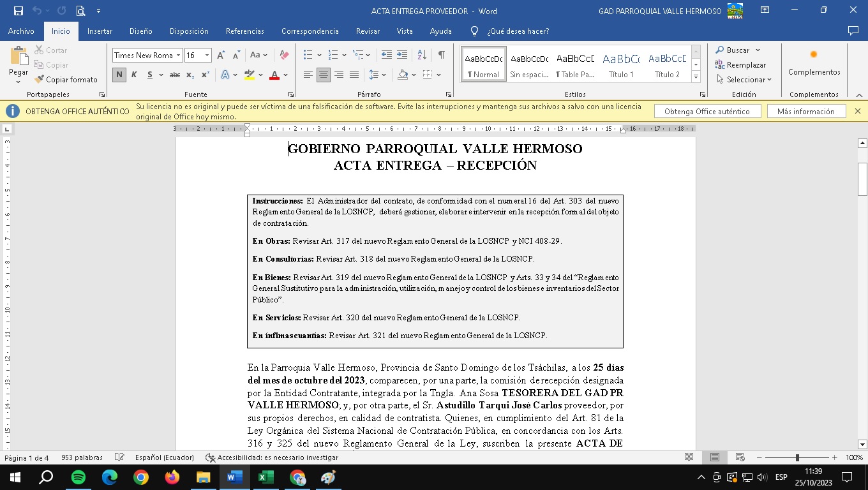Open the font name dropdown
The width and height of the screenshot is (868, 490).
[179, 56]
